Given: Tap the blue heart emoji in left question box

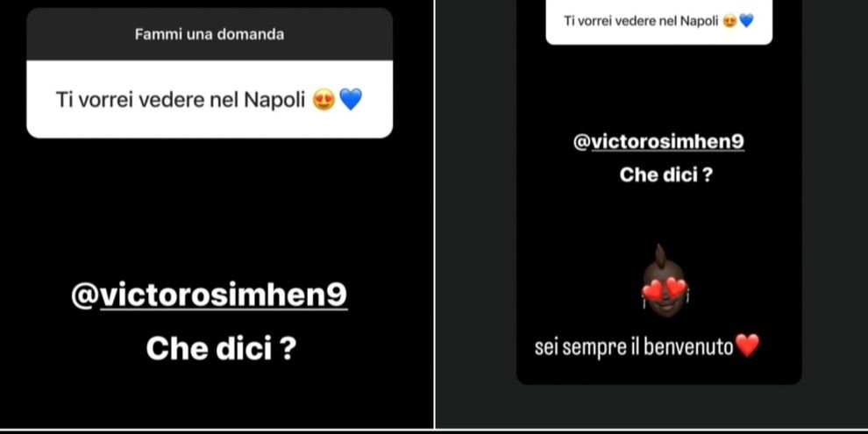Looking at the screenshot, I should [x=351, y=100].
